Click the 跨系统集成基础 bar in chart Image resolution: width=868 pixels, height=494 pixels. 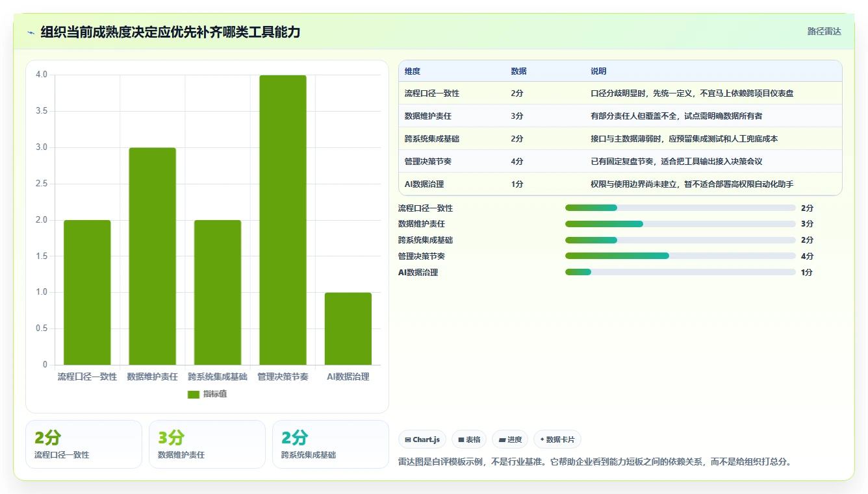(x=218, y=292)
